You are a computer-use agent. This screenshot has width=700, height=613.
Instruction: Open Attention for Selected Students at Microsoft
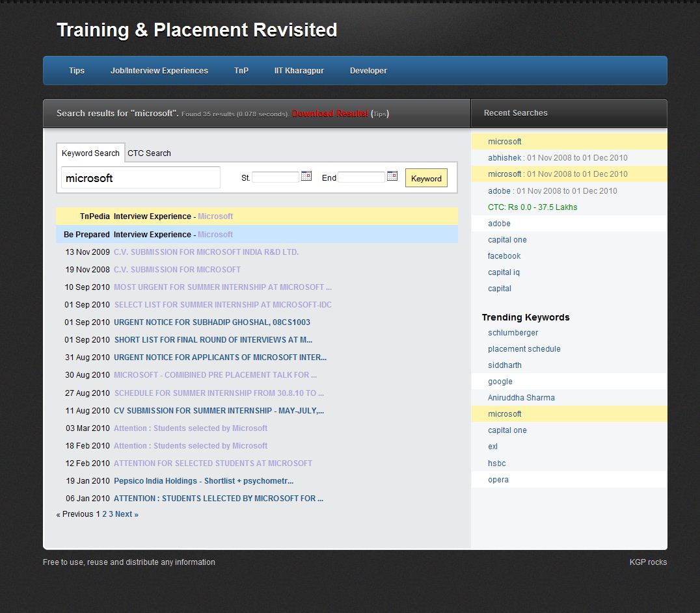(213, 463)
